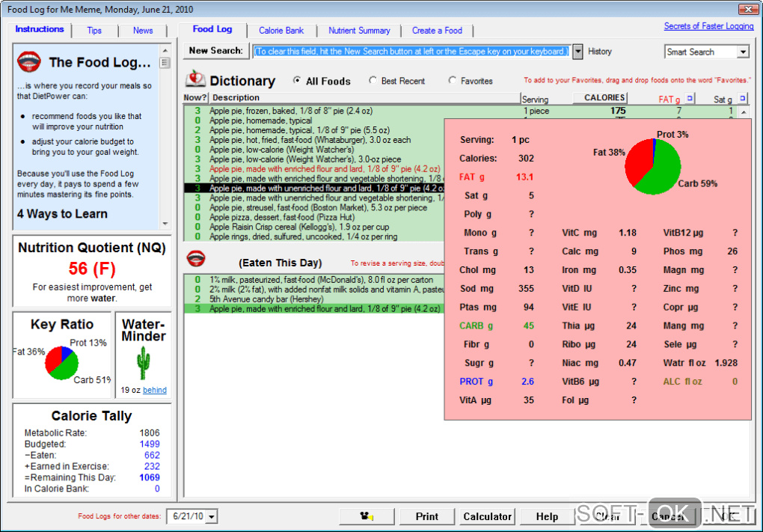
Task: Open the 6/21/10 date dropdown
Action: (212, 516)
